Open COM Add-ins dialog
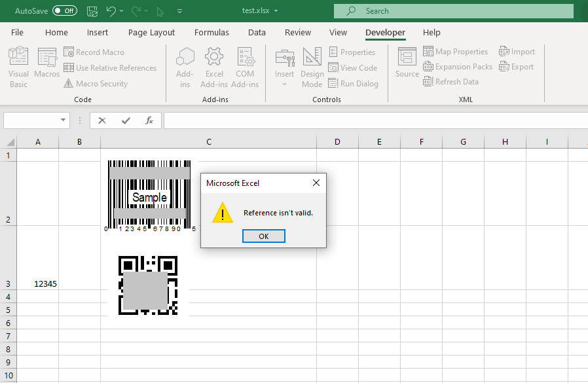Image resolution: width=588 pixels, height=383 pixels. [x=245, y=67]
